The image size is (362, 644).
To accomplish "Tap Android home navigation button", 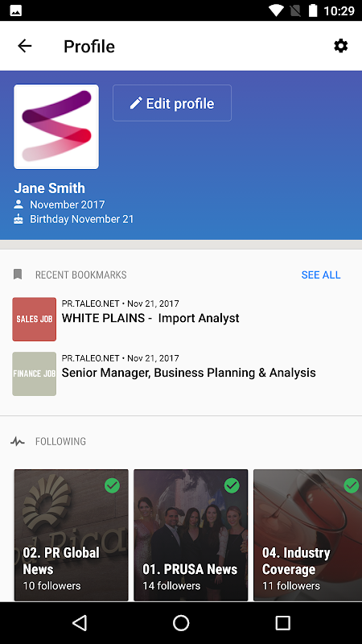I will (x=181, y=622).
